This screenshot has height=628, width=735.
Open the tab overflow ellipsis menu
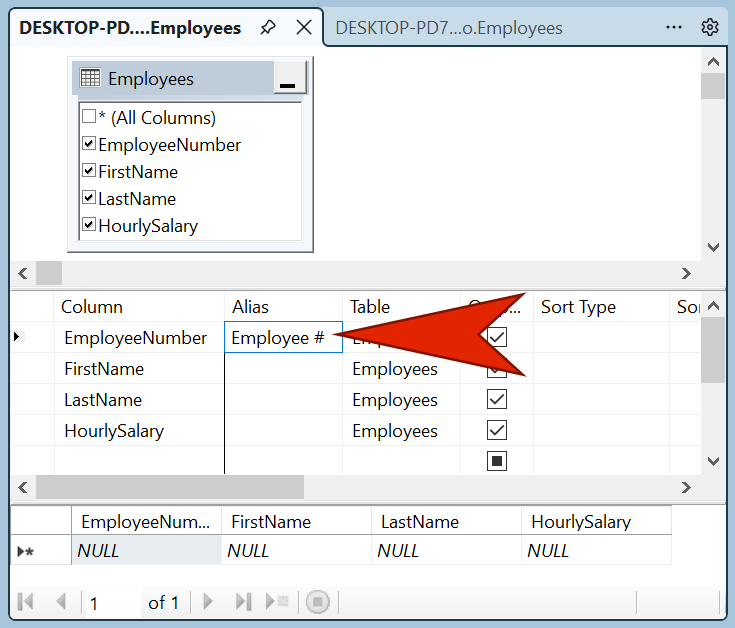point(674,27)
